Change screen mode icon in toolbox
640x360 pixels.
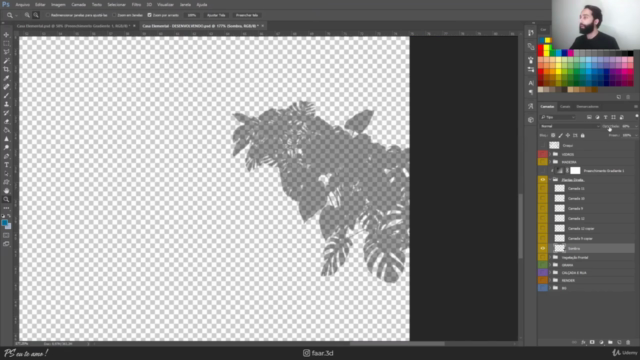(7, 244)
